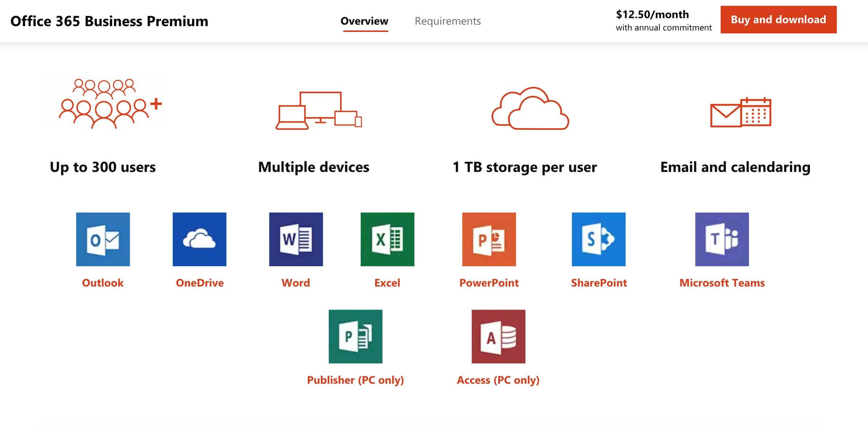
Task: Click 'Email and calendaring' heading
Action: (735, 167)
